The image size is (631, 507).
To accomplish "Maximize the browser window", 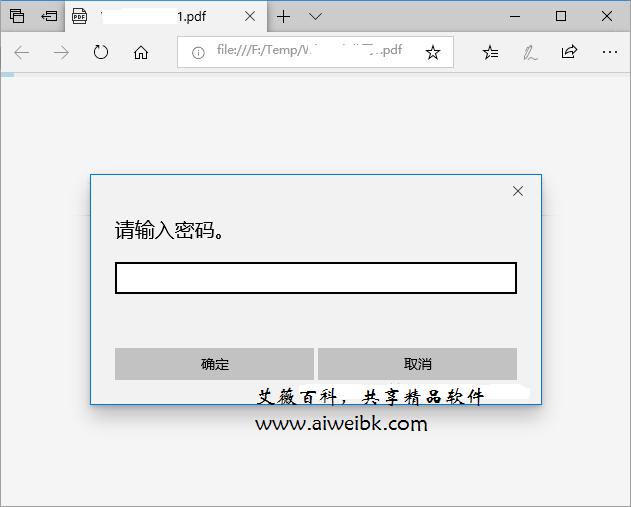I will tap(561, 16).
